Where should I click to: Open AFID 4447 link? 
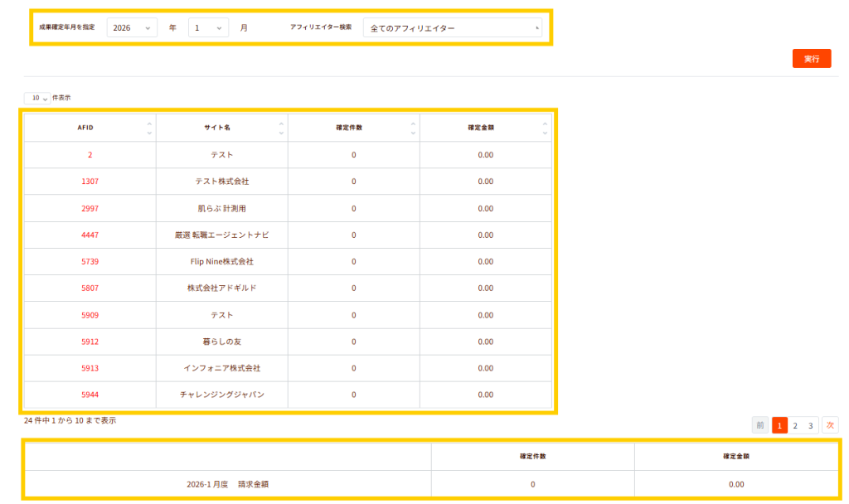pyautogui.click(x=90, y=235)
